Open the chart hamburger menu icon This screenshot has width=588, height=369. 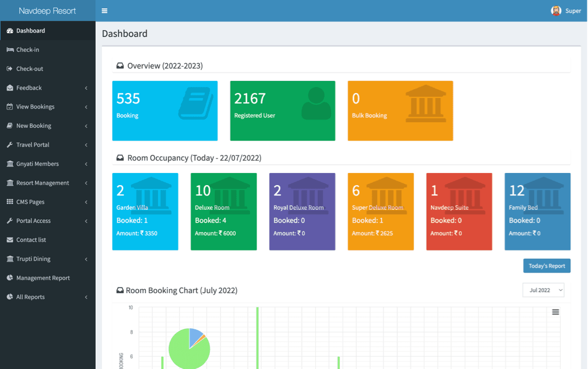click(556, 312)
